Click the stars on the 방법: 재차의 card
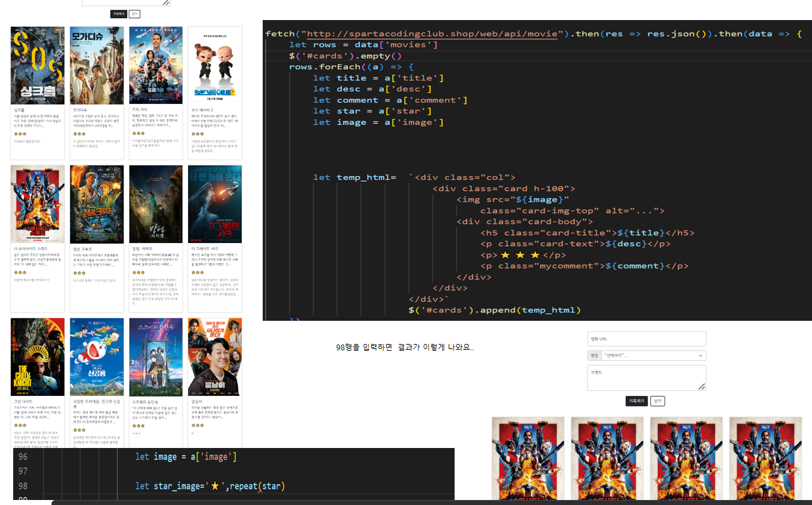 (x=137, y=272)
